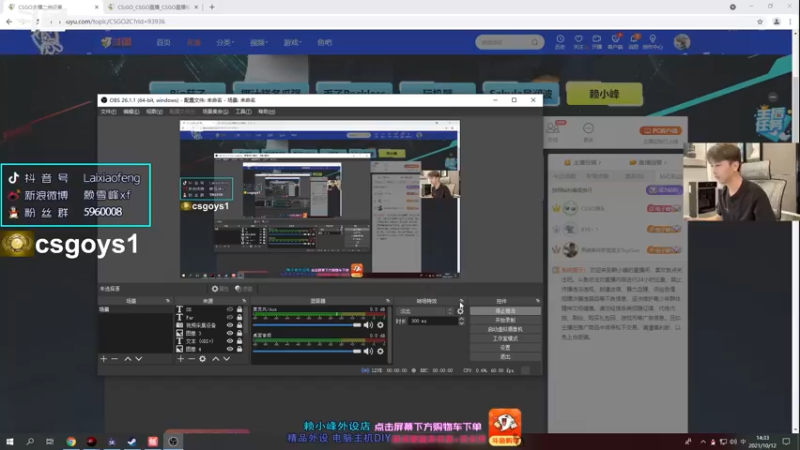Pop out the Sources panel dock icon

(244, 301)
